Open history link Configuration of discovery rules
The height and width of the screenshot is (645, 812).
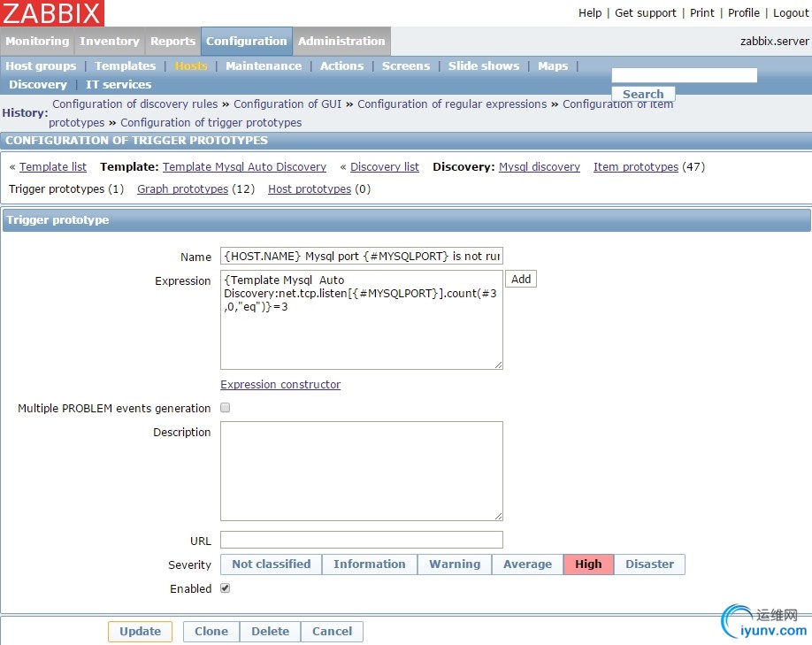click(x=135, y=104)
